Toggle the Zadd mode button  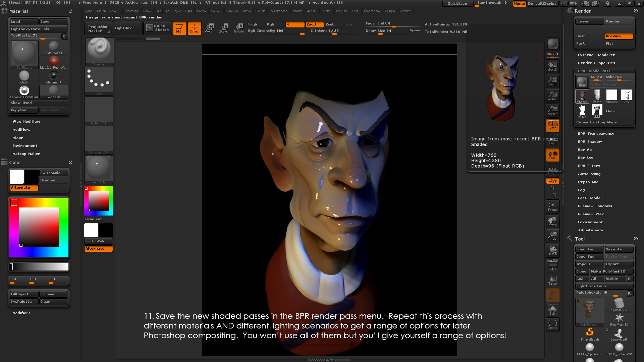click(314, 24)
